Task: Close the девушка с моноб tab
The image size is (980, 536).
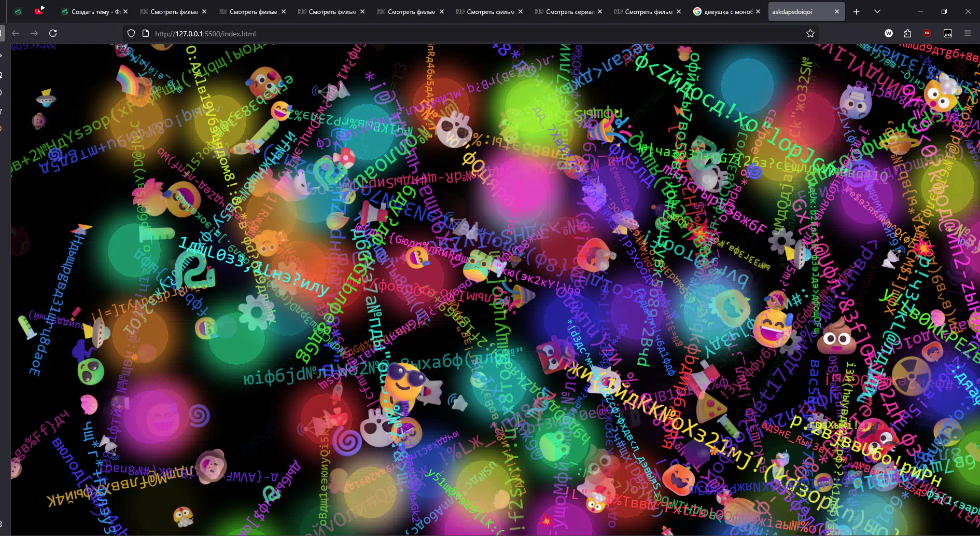Action: pos(758,11)
